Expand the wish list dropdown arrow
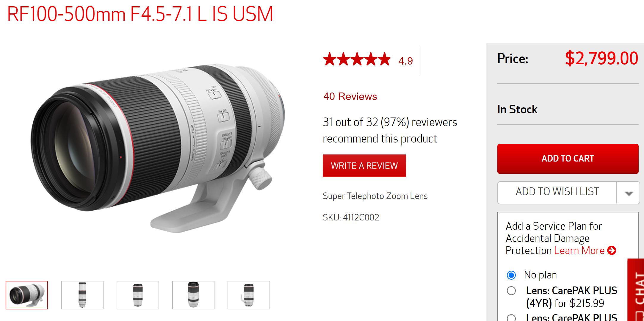 (629, 193)
